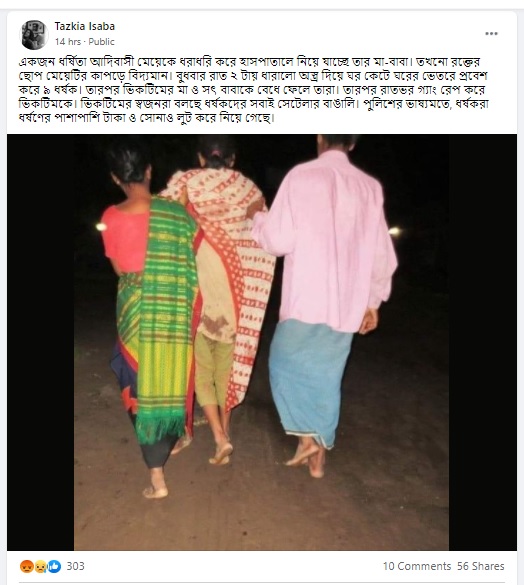
Task: Click the red blouse in the photo
Action: click(x=125, y=239)
